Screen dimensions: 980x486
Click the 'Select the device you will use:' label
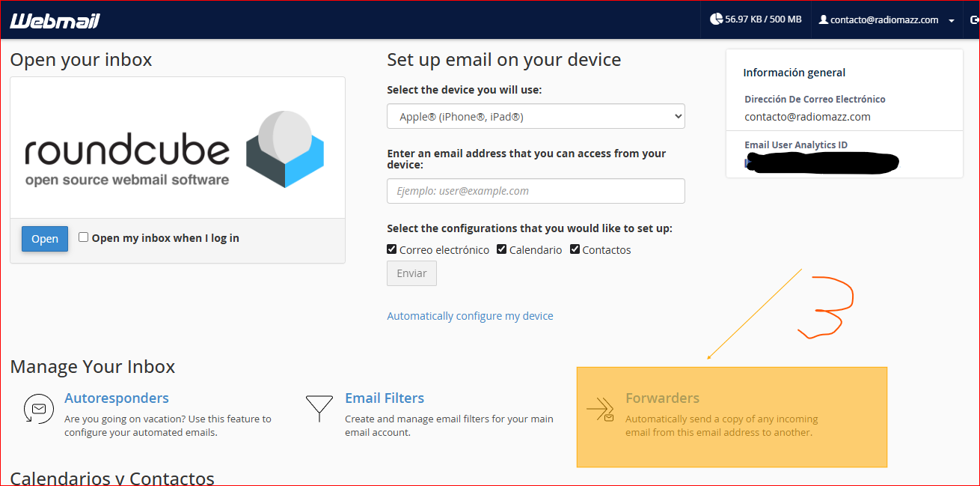click(465, 90)
